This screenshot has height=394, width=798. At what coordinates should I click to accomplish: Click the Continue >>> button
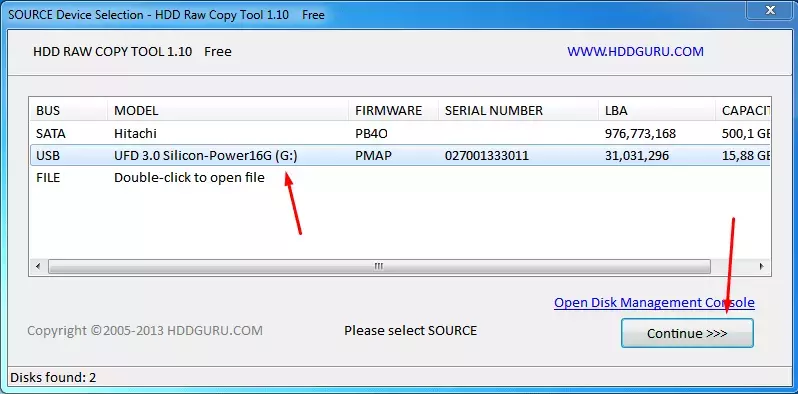[687, 333]
